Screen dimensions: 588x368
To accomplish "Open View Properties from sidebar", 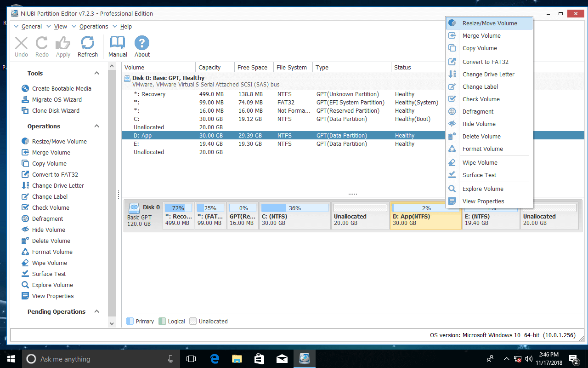I will [x=53, y=296].
